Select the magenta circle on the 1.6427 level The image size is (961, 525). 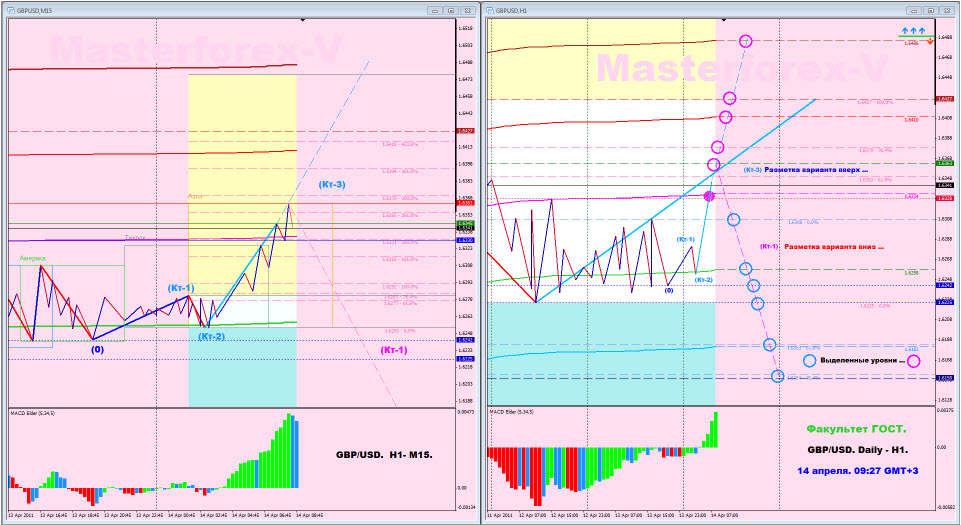[729, 98]
